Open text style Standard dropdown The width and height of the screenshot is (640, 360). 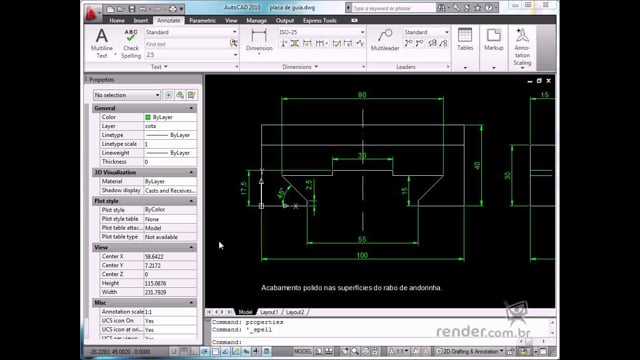[191, 32]
